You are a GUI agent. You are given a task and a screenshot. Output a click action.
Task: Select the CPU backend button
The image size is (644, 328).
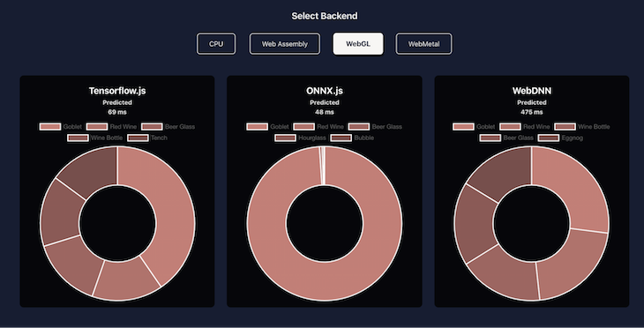coord(216,44)
